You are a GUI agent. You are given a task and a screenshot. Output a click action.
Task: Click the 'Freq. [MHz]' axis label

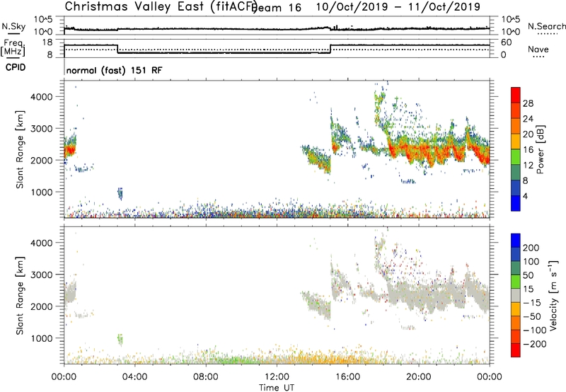13,47
